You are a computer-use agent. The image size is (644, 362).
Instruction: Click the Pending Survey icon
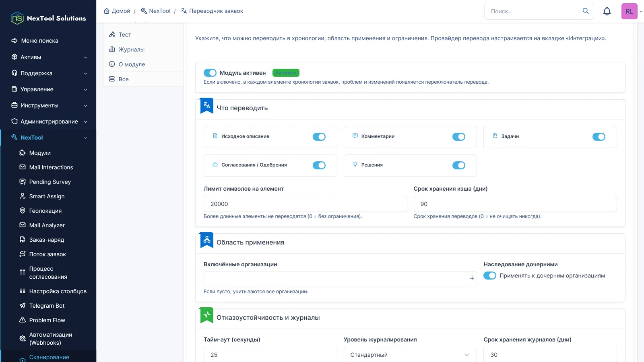click(x=23, y=182)
